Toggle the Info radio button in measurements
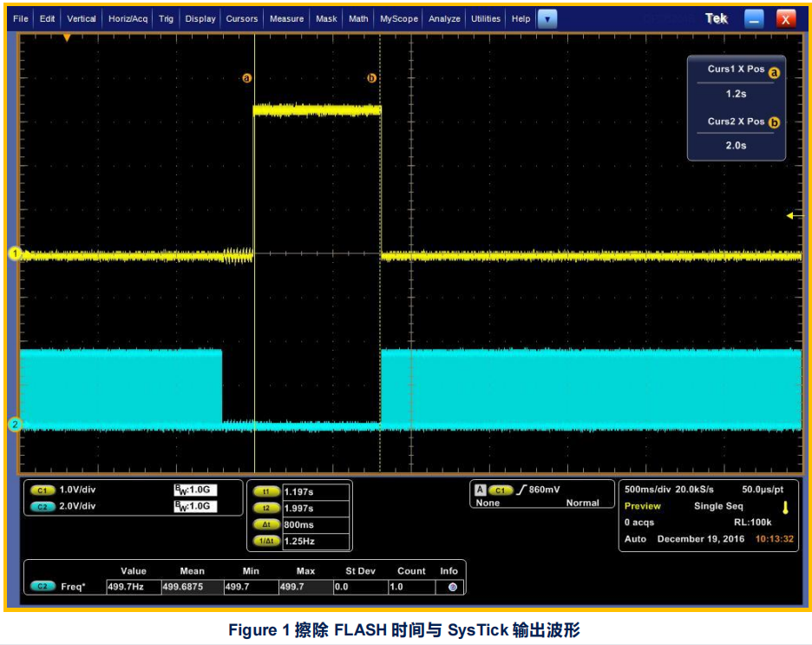This screenshot has width=812, height=645. click(x=452, y=587)
